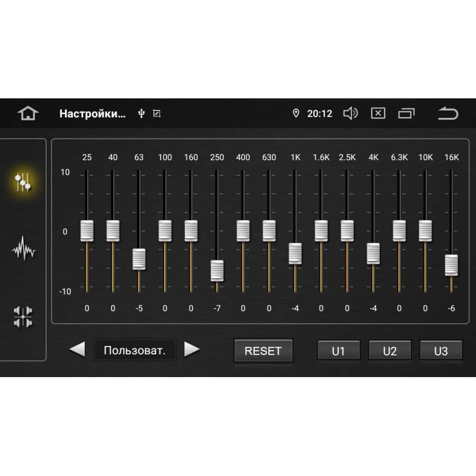
Task: Go to the home screen icon
Action: point(28,113)
